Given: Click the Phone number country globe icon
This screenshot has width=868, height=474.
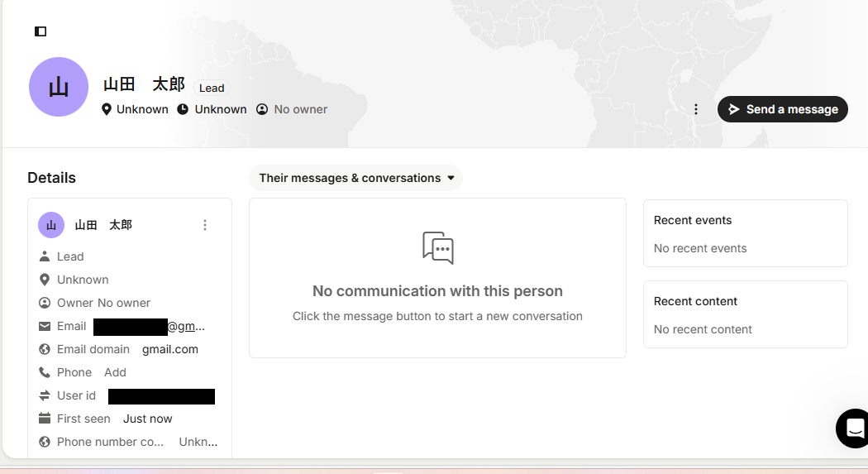Looking at the screenshot, I should pos(45,442).
